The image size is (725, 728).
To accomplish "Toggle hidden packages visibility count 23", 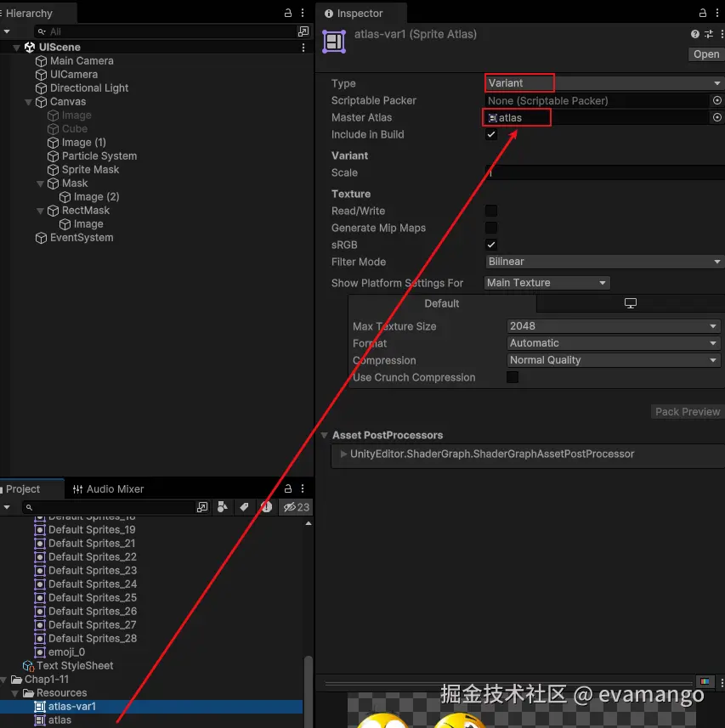I will [297, 507].
